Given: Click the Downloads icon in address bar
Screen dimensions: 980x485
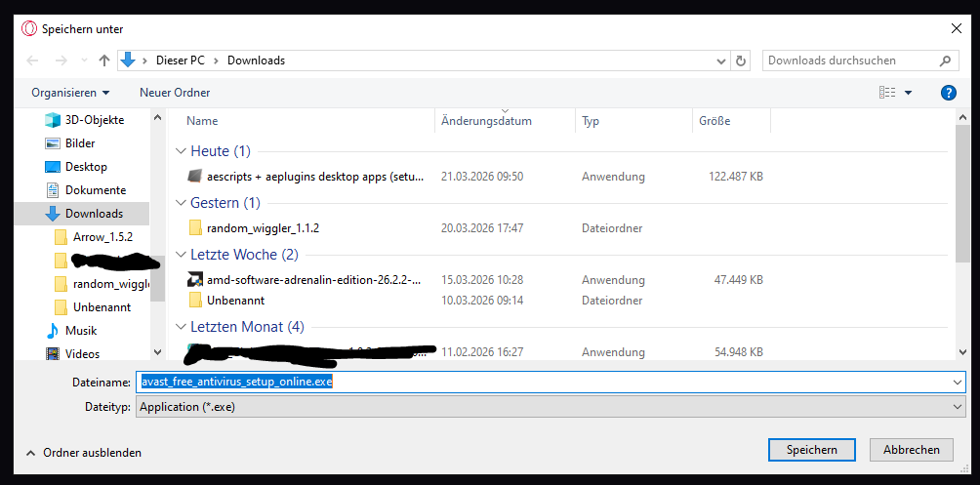Looking at the screenshot, I should 128,60.
